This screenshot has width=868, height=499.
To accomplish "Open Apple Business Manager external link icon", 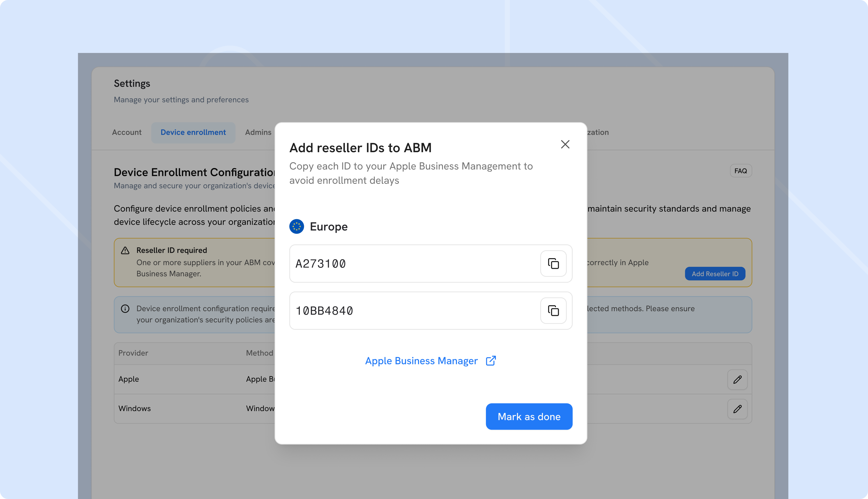I will 491,361.
